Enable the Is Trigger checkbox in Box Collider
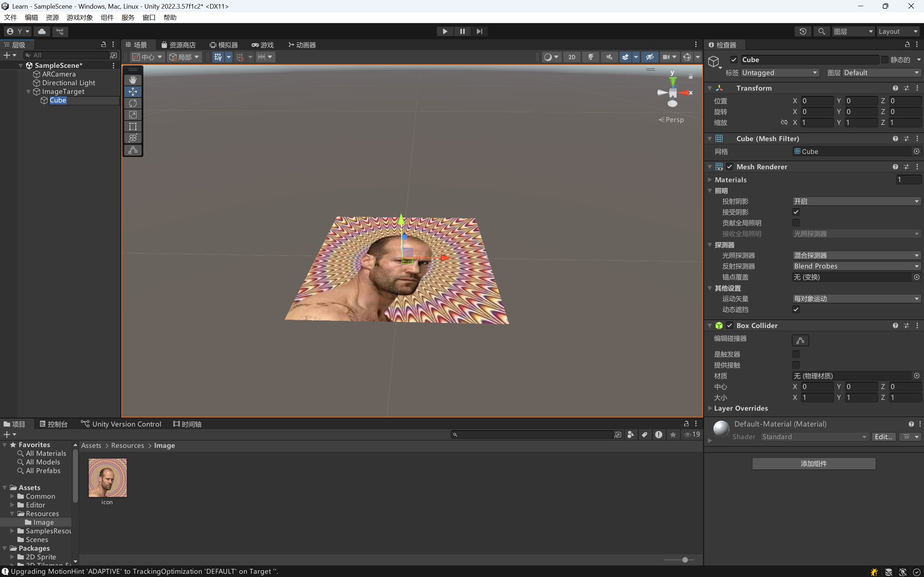 (796, 354)
